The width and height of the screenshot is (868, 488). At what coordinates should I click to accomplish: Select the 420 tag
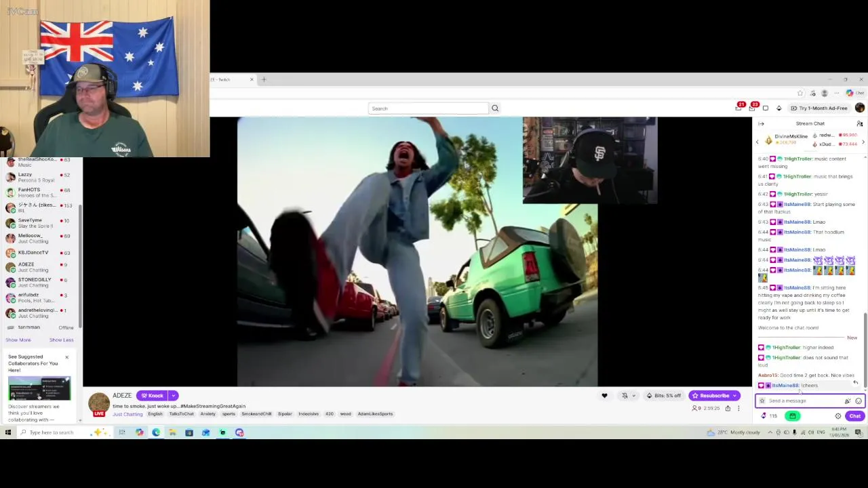click(x=330, y=414)
